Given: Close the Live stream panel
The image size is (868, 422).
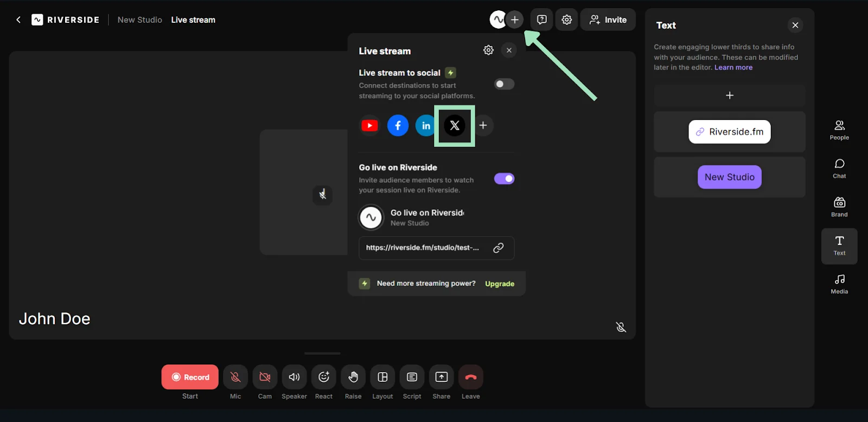Looking at the screenshot, I should click(509, 50).
